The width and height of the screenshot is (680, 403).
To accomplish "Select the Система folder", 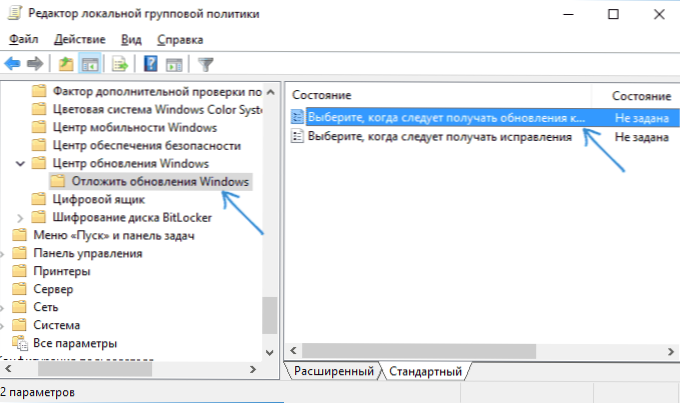I will (57, 325).
